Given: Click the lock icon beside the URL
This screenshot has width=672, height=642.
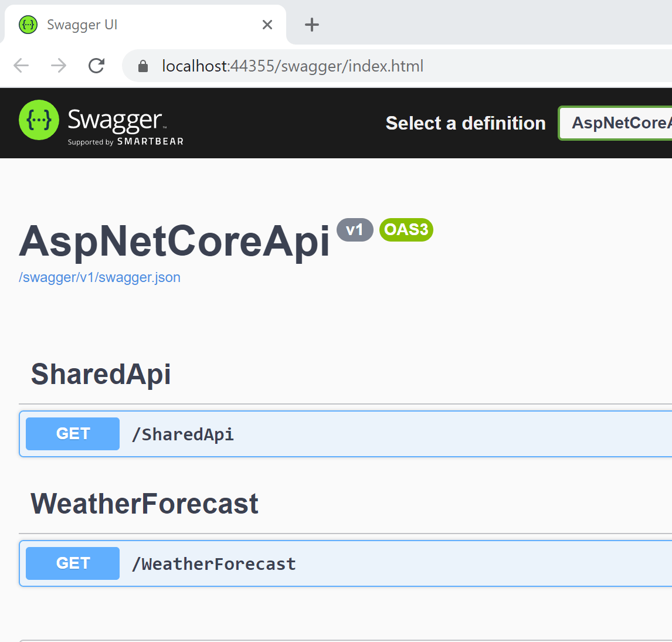Looking at the screenshot, I should [143, 66].
